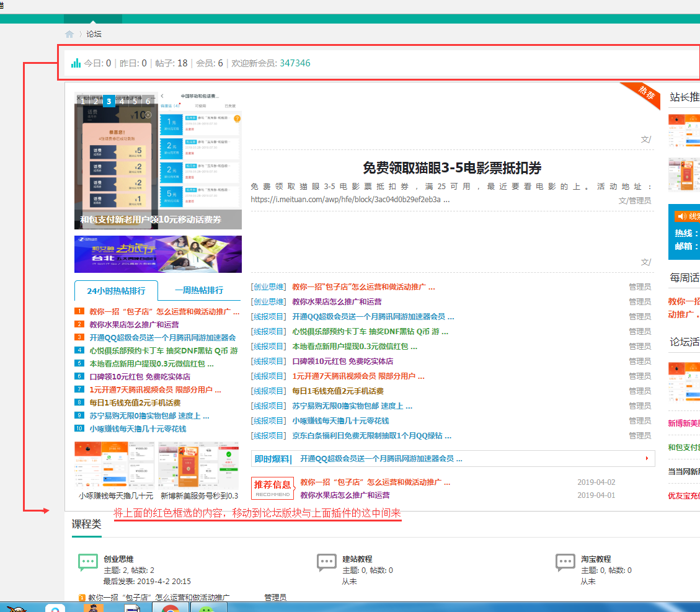Open headline 免费领取猫眼3-5电影票抵扣券

(x=452, y=168)
